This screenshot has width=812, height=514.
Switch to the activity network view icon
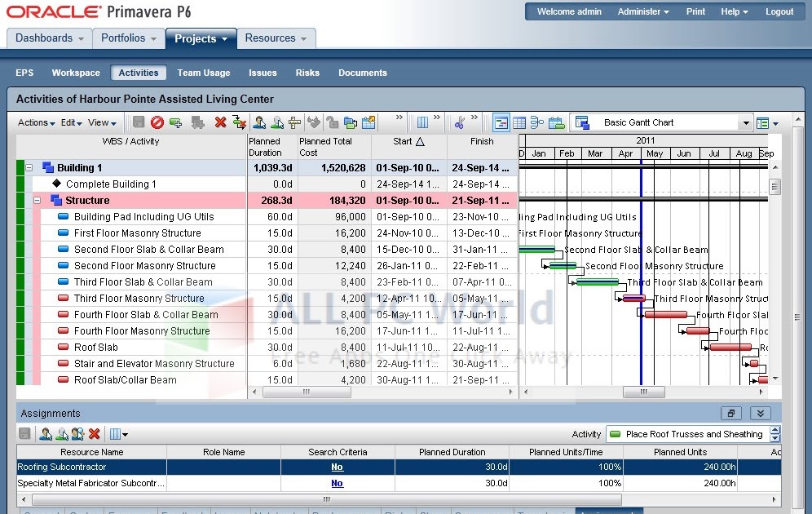pos(537,123)
